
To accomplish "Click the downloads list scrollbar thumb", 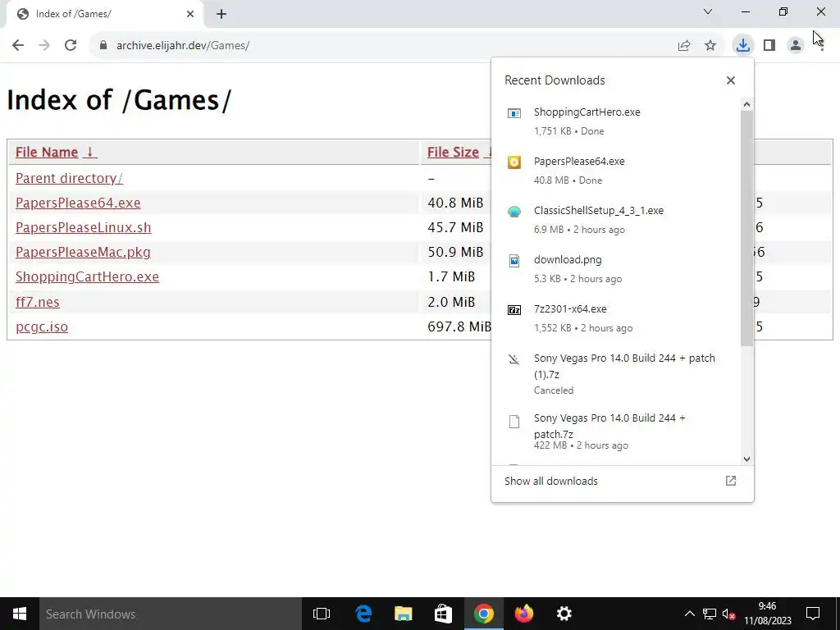I will [746, 228].
